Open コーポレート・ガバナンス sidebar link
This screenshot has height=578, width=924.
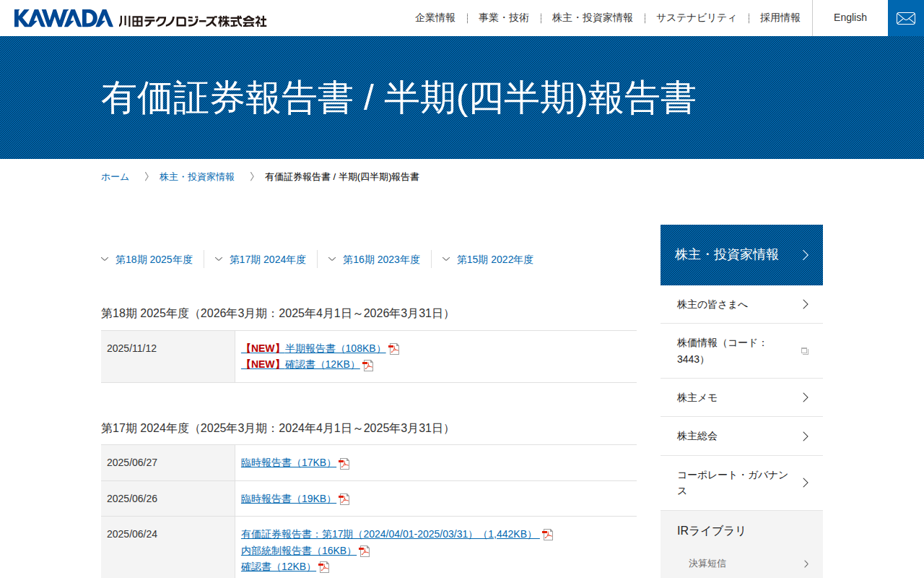(741, 483)
